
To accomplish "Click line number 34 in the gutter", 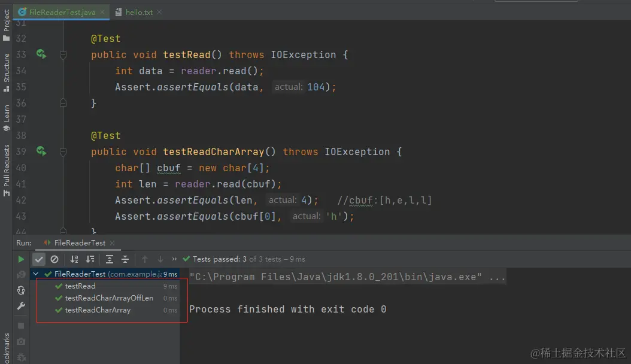I will [21, 71].
